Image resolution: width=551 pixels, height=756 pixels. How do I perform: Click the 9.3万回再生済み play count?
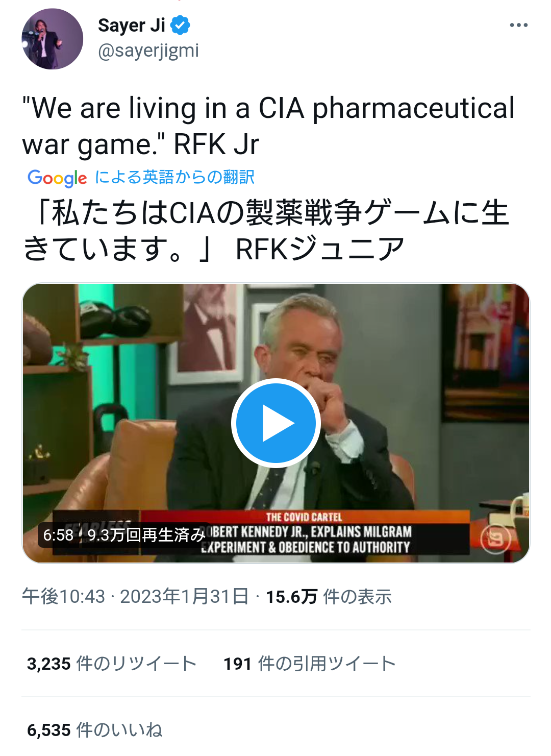(x=146, y=535)
